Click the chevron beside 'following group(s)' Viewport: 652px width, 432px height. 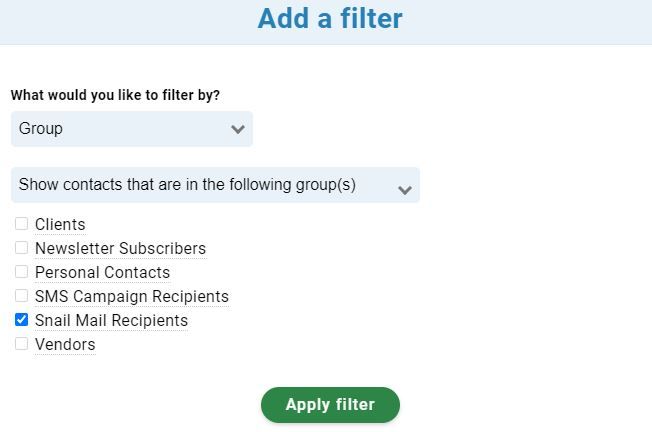405,190
